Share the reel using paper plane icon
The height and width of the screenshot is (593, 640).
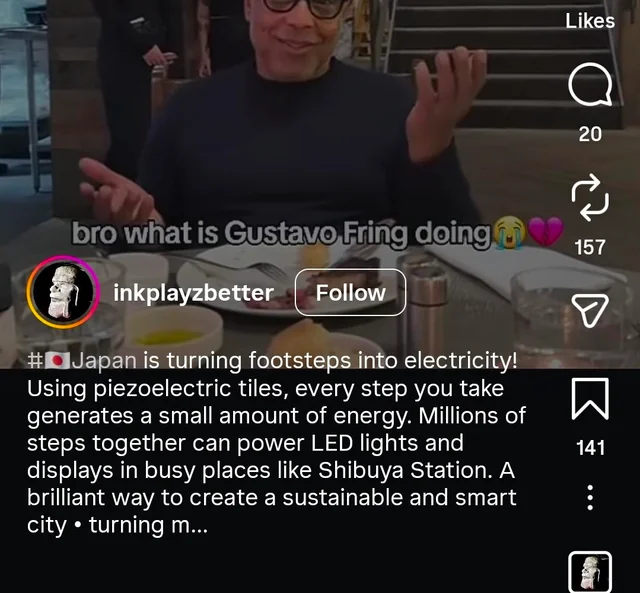coord(590,311)
